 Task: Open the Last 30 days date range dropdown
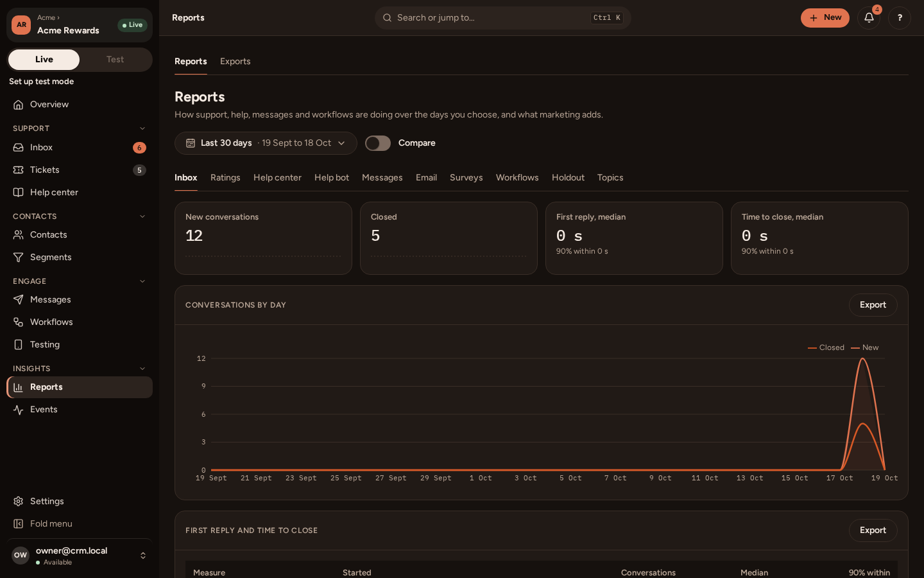[x=266, y=143]
